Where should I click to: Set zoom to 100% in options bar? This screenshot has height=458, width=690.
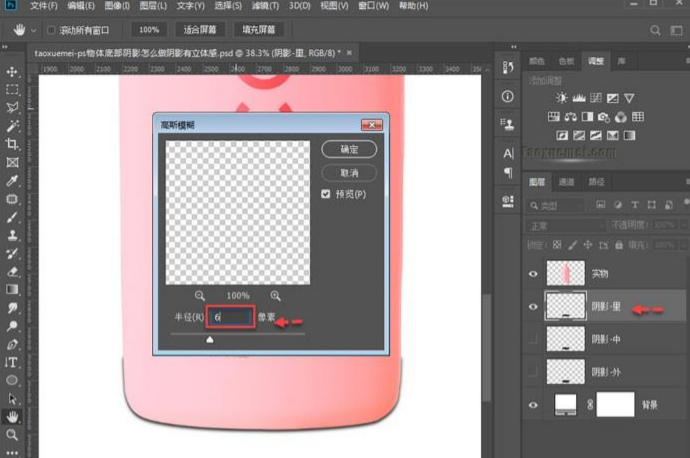(149, 30)
